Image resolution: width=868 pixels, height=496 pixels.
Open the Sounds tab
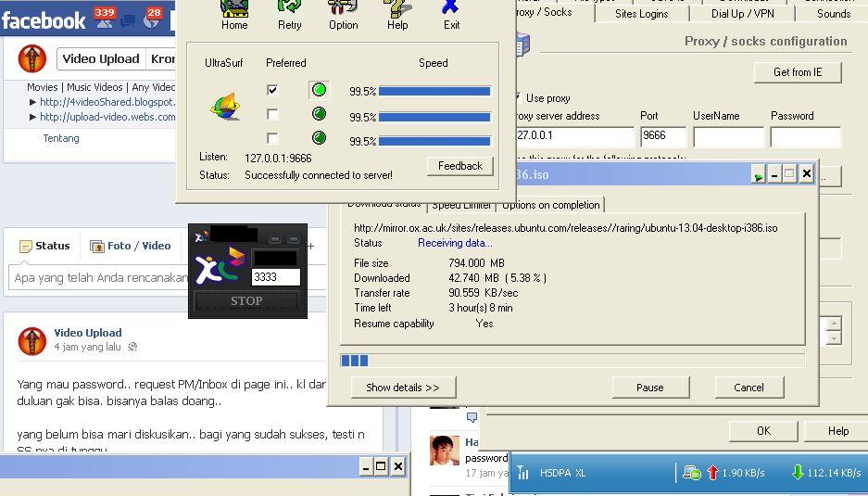click(x=833, y=14)
